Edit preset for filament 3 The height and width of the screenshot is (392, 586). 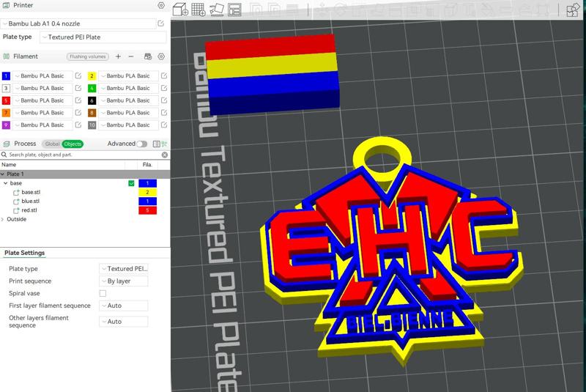pyautogui.click(x=78, y=88)
